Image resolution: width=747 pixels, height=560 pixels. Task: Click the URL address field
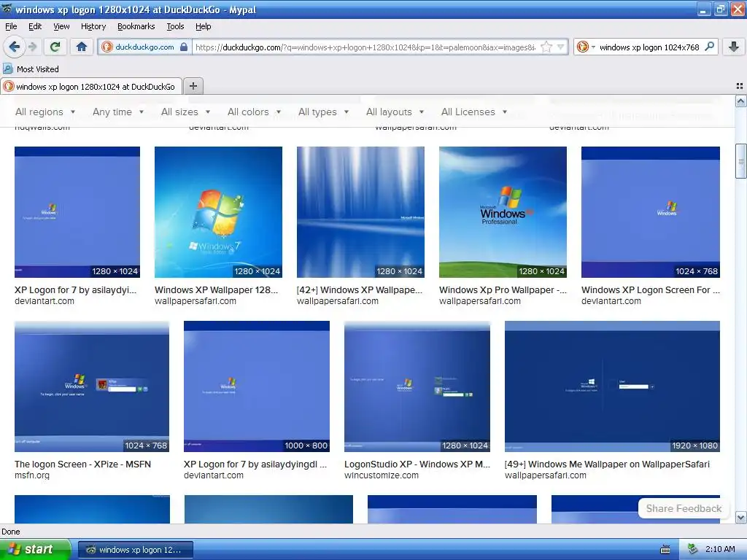coord(365,47)
